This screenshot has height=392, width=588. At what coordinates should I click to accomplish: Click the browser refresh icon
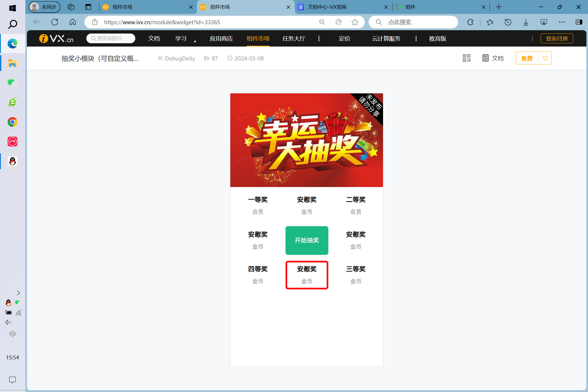[x=55, y=22]
